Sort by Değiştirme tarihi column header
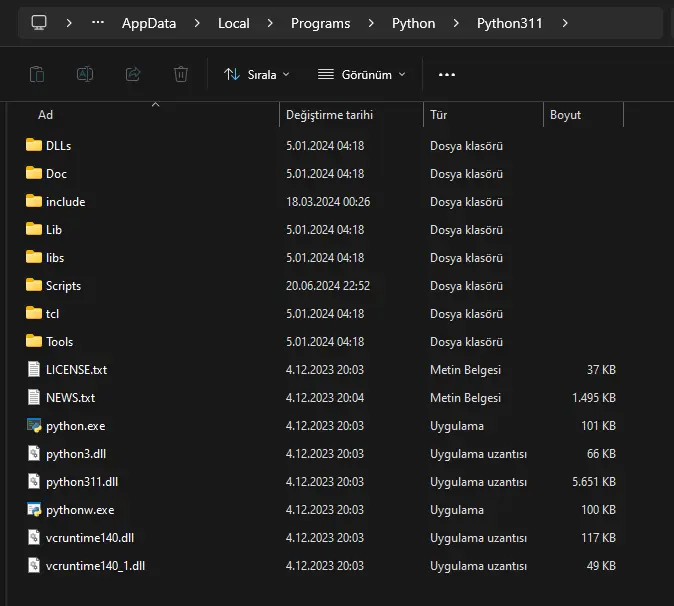Screen dimensions: 674x606 tap(351, 115)
